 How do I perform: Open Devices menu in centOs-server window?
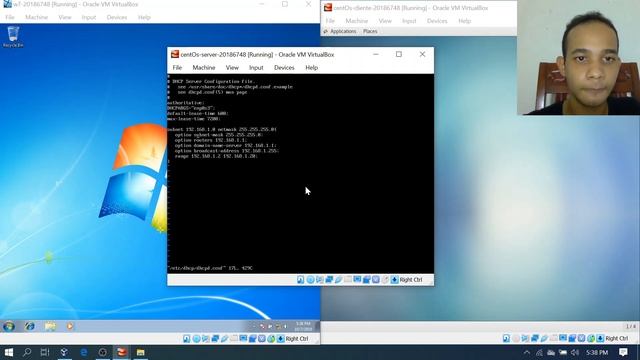[x=284, y=68]
